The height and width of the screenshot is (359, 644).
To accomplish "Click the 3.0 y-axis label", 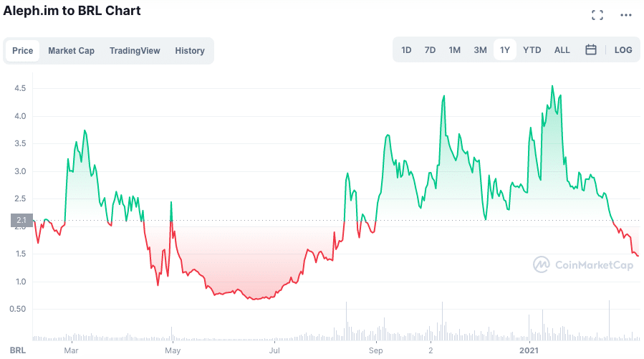I will [20, 171].
